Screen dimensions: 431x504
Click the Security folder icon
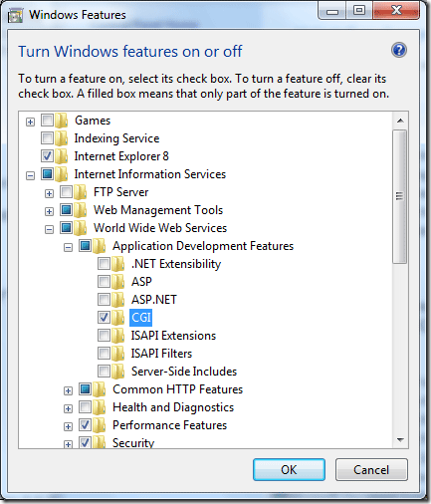(x=100, y=442)
